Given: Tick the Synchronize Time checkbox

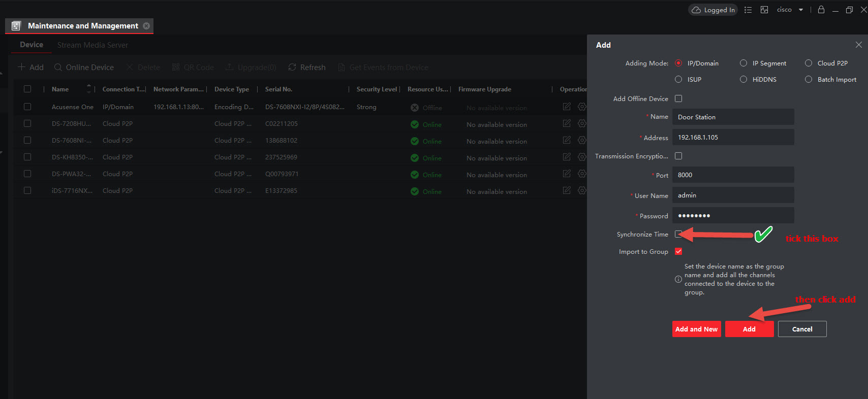Looking at the screenshot, I should (x=678, y=234).
